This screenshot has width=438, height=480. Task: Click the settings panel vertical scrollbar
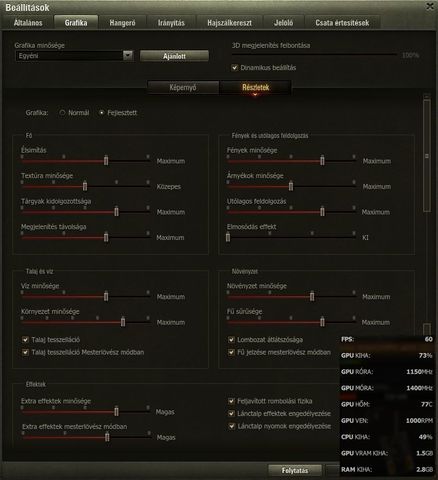tap(427, 156)
